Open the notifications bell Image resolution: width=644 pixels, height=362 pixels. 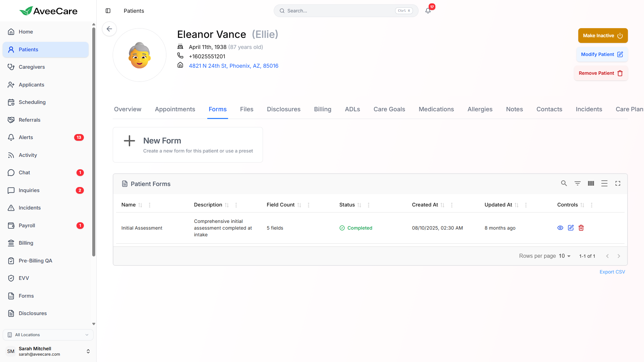[428, 11]
